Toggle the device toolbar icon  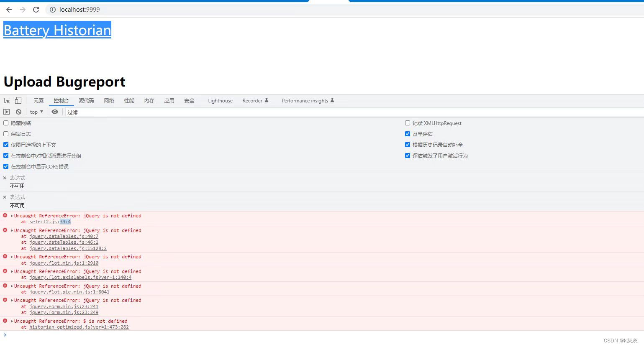pos(17,100)
